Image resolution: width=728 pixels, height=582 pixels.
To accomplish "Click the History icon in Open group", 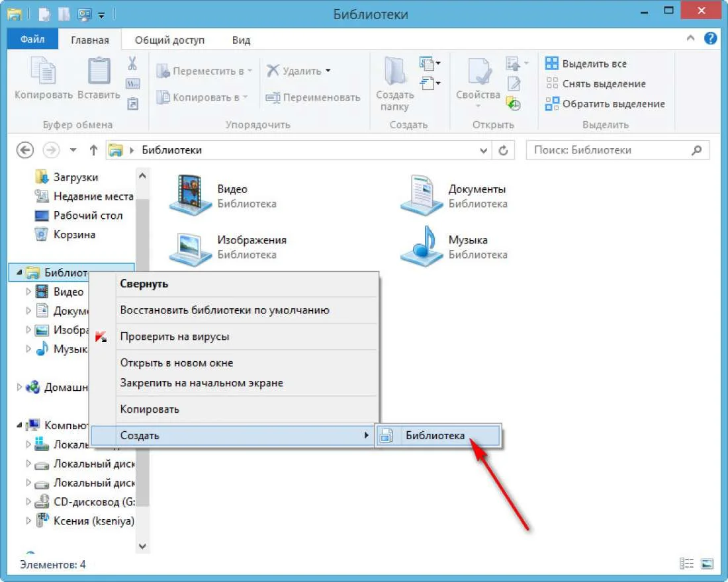I will pos(514,103).
